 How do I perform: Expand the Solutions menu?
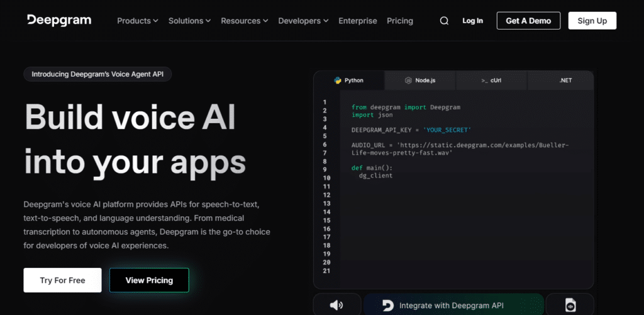(189, 21)
